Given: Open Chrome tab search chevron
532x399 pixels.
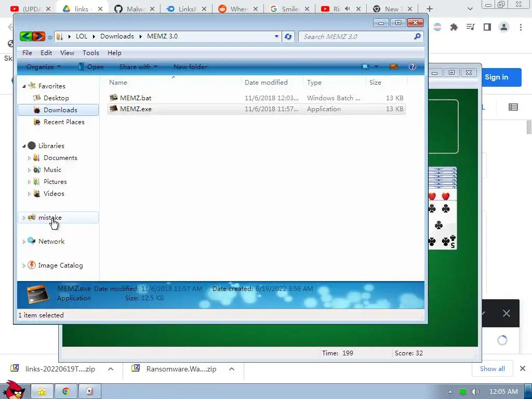Looking at the screenshot, I should (470, 9).
